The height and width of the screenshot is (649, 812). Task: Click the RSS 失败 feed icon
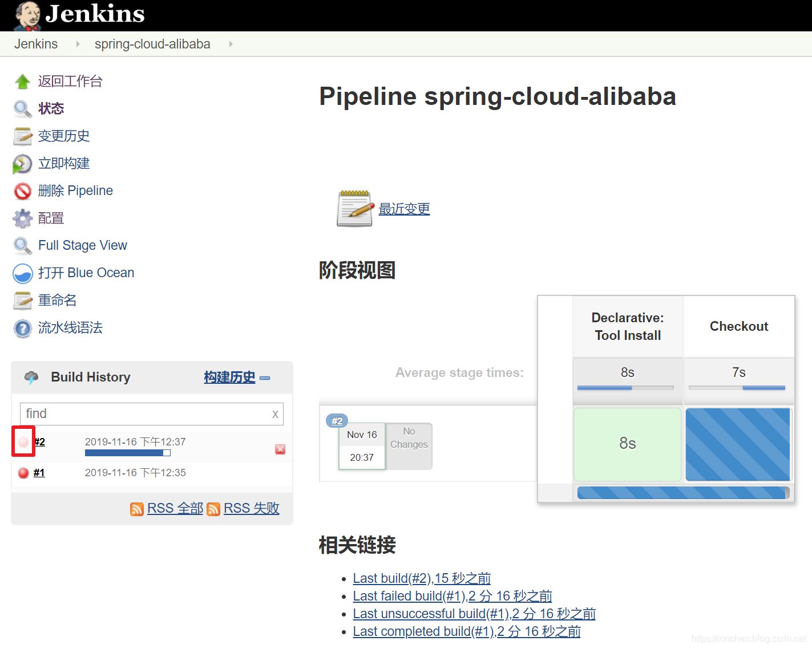pos(213,509)
